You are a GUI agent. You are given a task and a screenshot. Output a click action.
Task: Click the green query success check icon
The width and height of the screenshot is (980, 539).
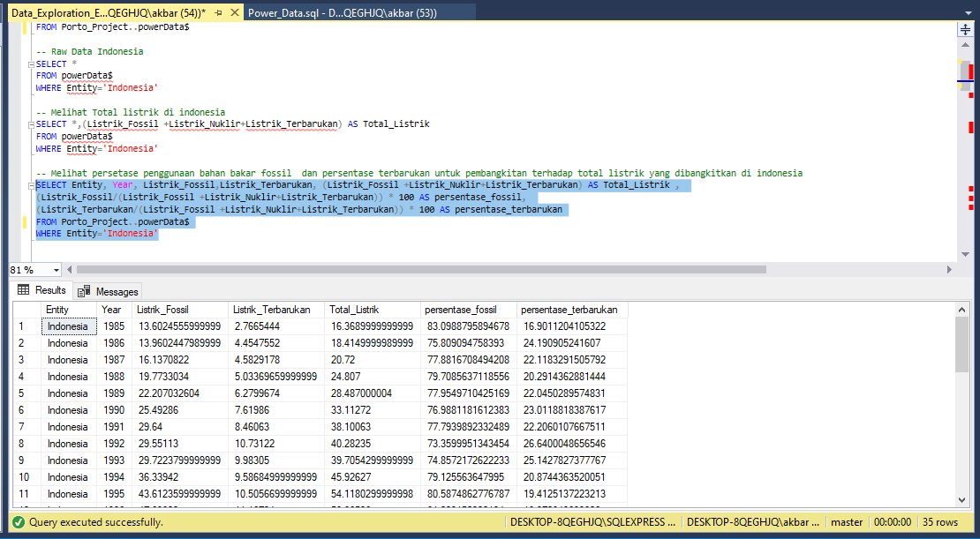pyautogui.click(x=19, y=522)
